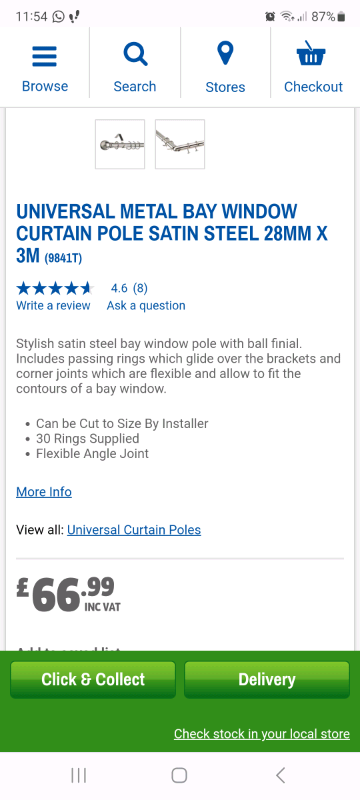View all Universal Curtain Poles

pyautogui.click(x=134, y=530)
